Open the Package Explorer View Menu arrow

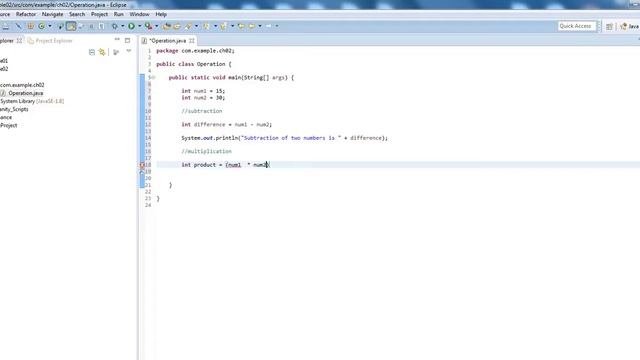[x=129, y=51]
